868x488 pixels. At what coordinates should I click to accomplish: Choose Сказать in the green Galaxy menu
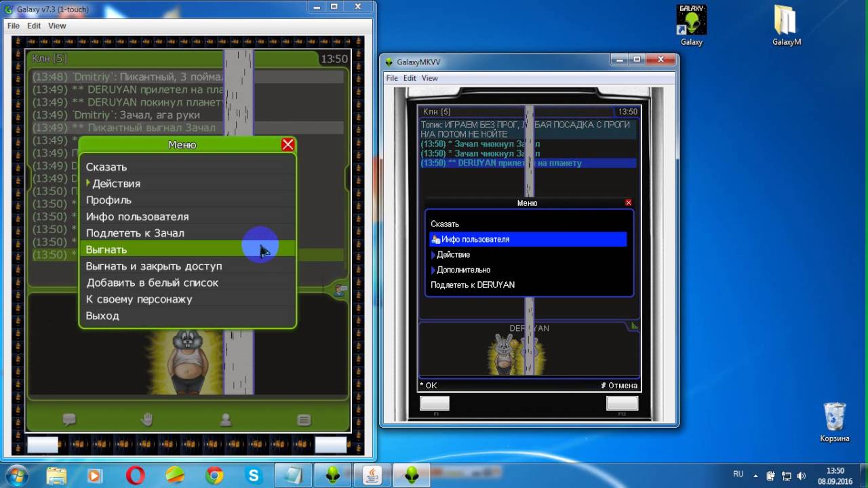pos(188,167)
